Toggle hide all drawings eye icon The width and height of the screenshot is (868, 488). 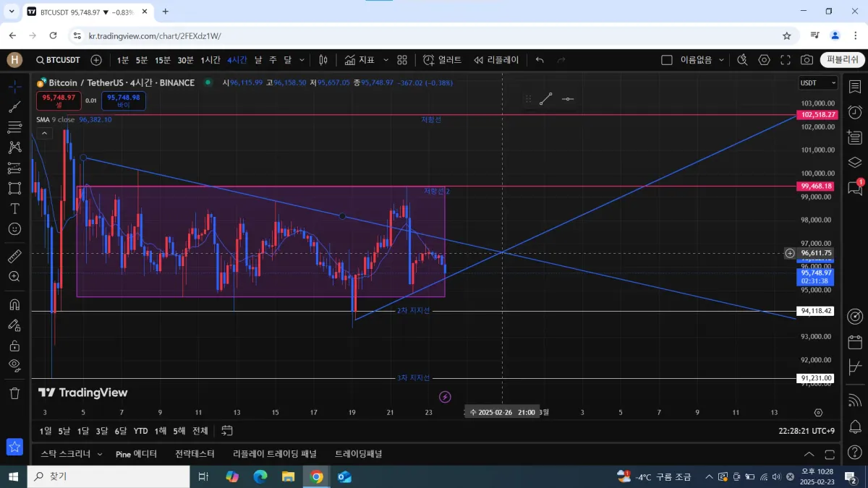click(x=14, y=365)
